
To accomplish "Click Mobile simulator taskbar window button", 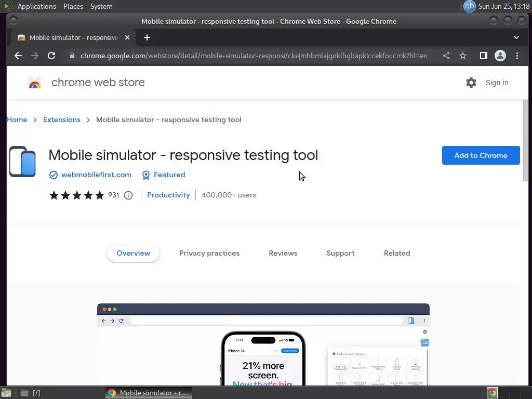I will click(x=149, y=393).
